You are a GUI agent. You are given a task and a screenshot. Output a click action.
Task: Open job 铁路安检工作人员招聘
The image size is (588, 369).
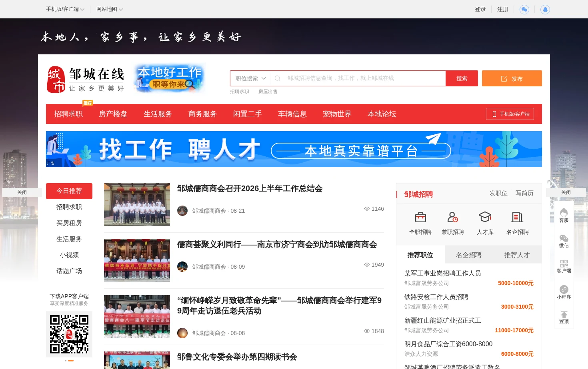[x=436, y=297]
